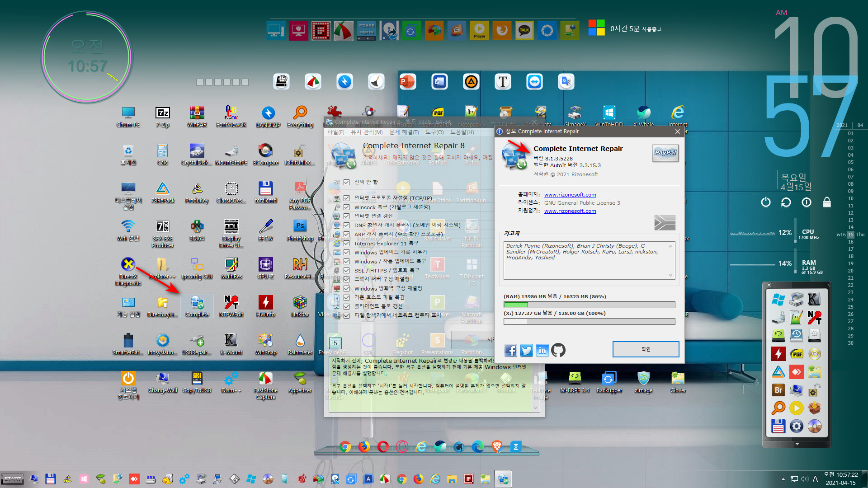The height and width of the screenshot is (488, 868).
Task: Select the Complete desktop shortcut
Action: click(x=197, y=306)
